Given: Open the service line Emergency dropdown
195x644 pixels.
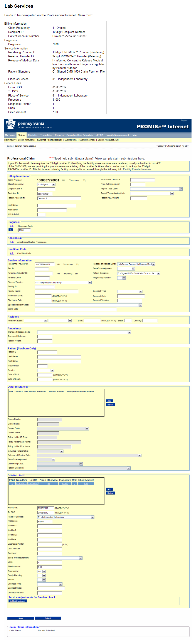Looking at the screenshot, I should (x=44, y=571).
